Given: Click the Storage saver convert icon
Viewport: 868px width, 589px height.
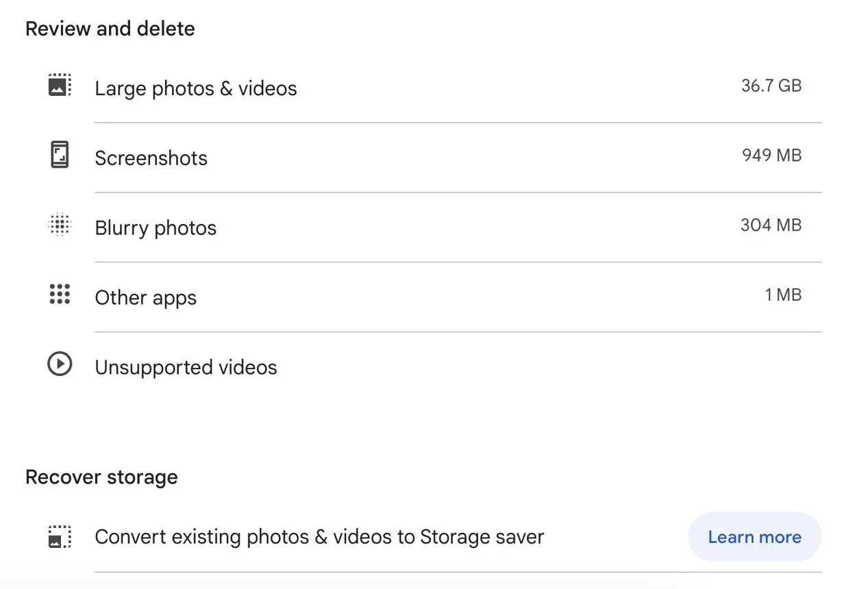Looking at the screenshot, I should (x=60, y=537).
